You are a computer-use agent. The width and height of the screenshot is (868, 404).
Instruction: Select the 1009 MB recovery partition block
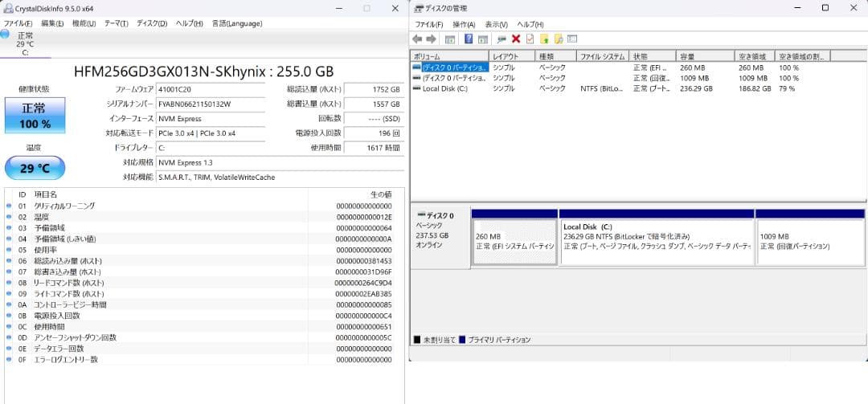pos(810,242)
